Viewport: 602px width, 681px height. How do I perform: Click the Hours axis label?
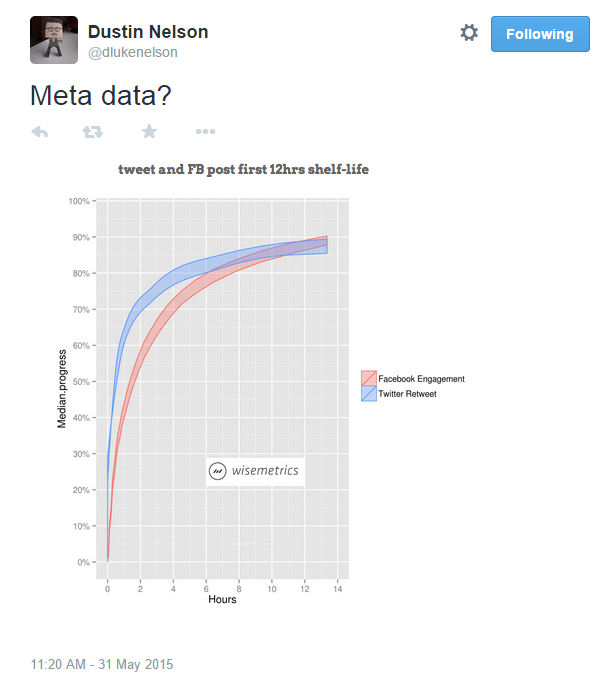click(222, 599)
